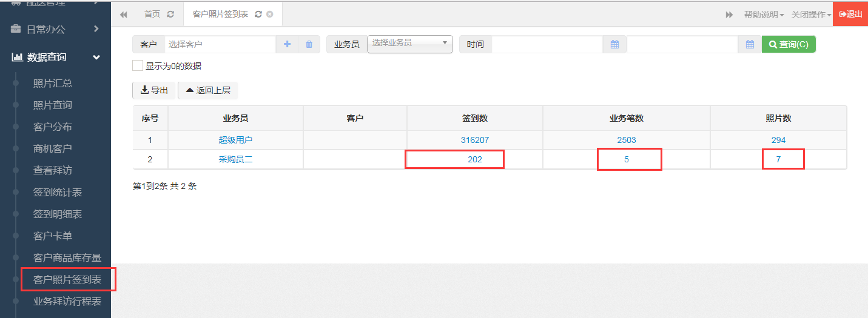
Task: Open the end date calendar picker
Action: click(x=750, y=44)
